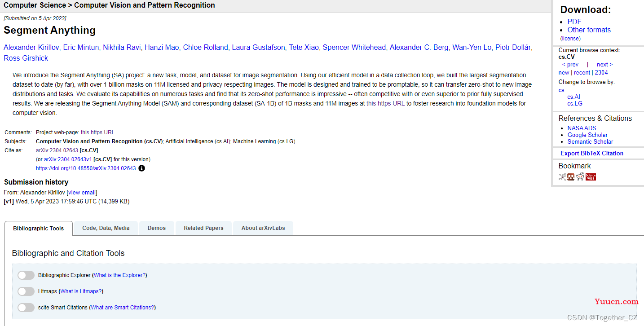
Task: Browse by cs.LG
Action: coord(575,104)
